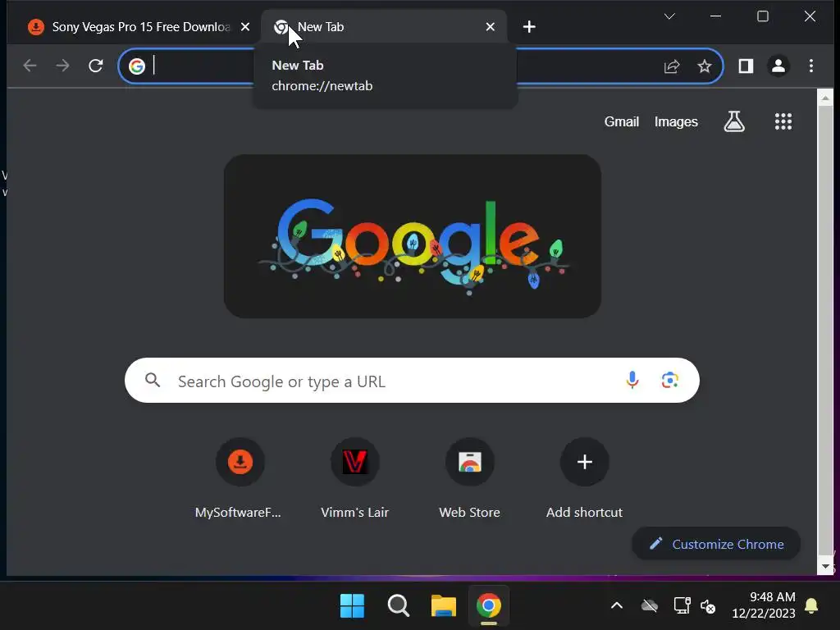Open Web Store shortcut

470,478
